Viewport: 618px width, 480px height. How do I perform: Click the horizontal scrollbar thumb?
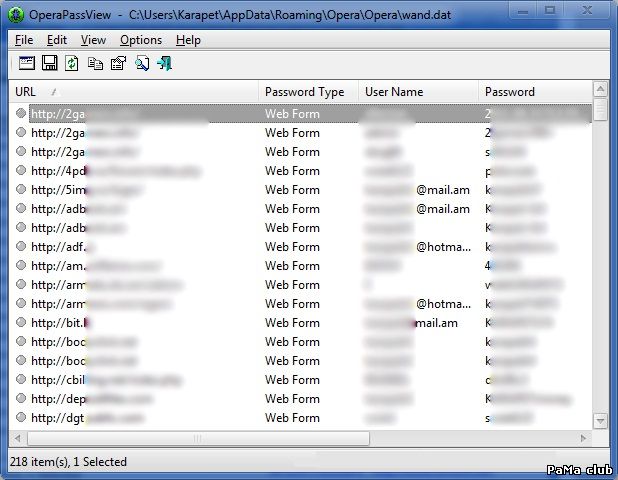[198, 438]
